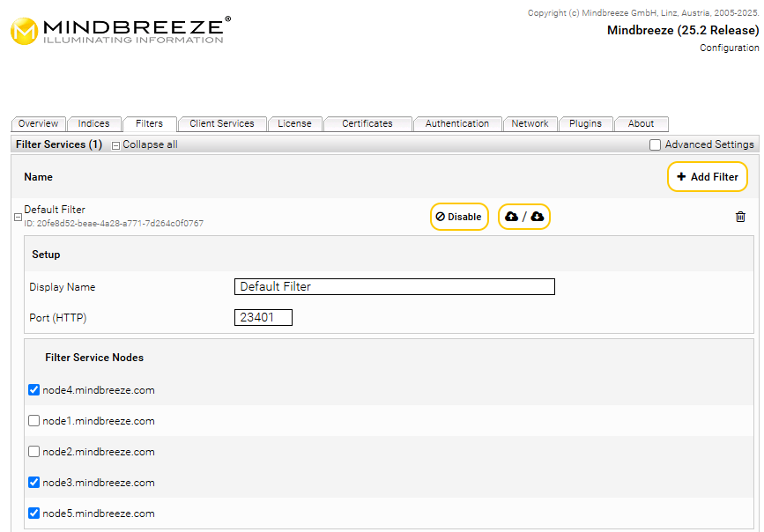The width and height of the screenshot is (764, 532).
Task: Open the Authentication tab
Action: click(457, 123)
